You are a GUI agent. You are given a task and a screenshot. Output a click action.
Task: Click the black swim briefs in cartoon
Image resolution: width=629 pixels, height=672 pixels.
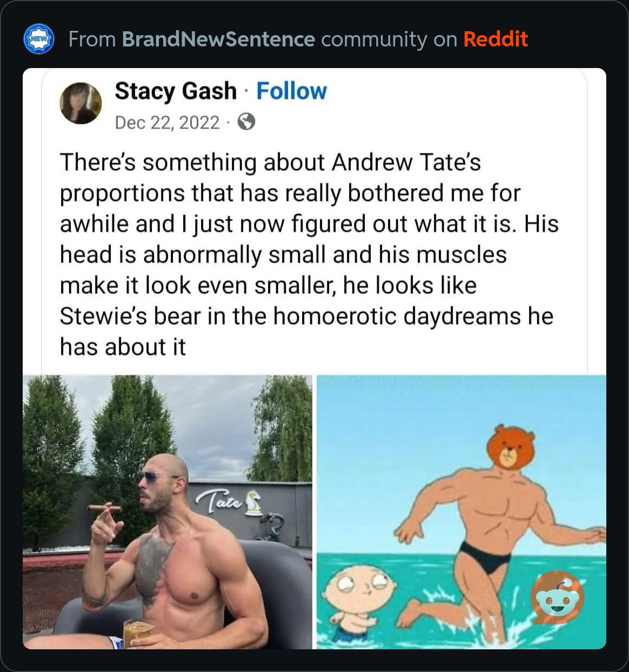(485, 556)
